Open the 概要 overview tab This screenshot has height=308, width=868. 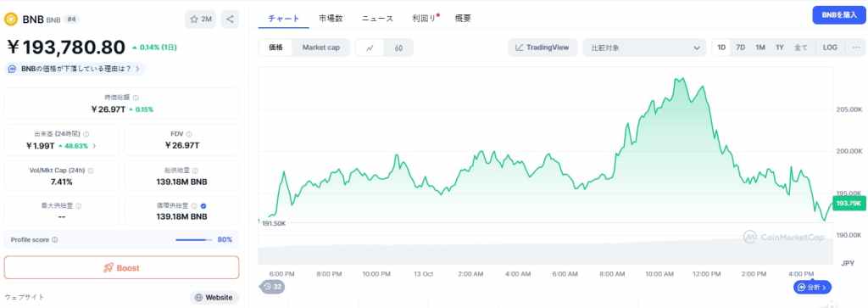click(x=463, y=19)
